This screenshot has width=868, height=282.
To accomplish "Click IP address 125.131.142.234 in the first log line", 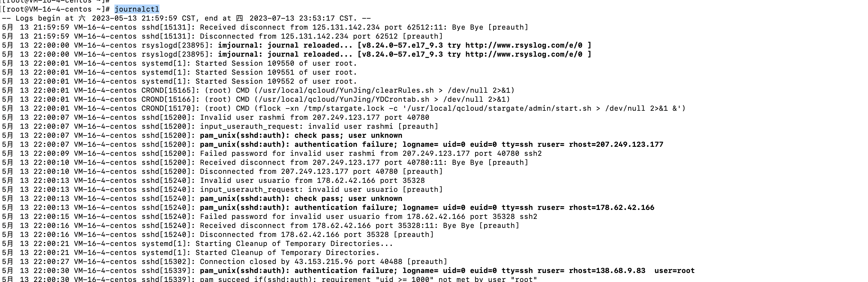I will click(346, 27).
